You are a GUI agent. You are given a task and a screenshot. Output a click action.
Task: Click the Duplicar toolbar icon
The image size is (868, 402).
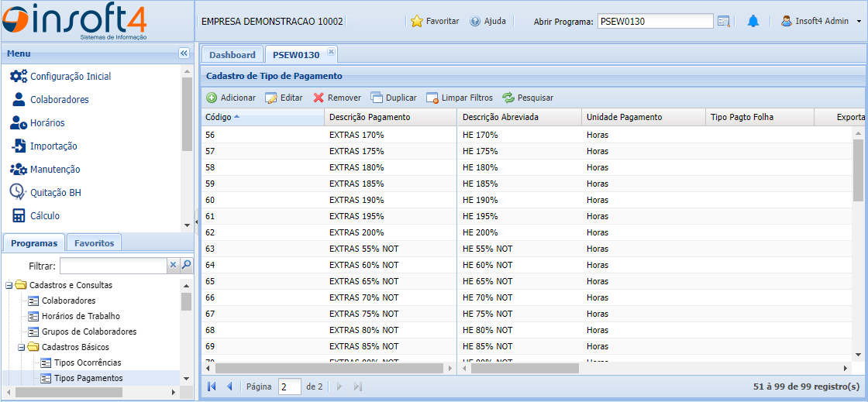pyautogui.click(x=377, y=98)
